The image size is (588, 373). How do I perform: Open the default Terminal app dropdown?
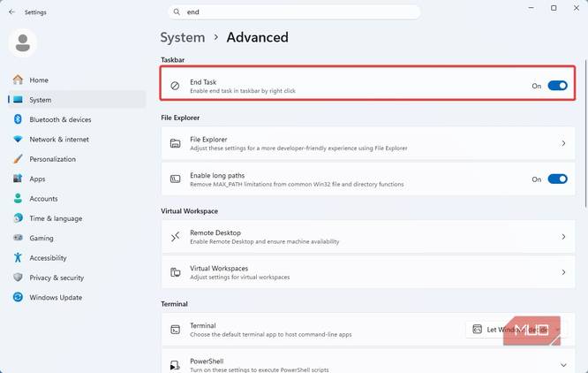click(x=516, y=330)
